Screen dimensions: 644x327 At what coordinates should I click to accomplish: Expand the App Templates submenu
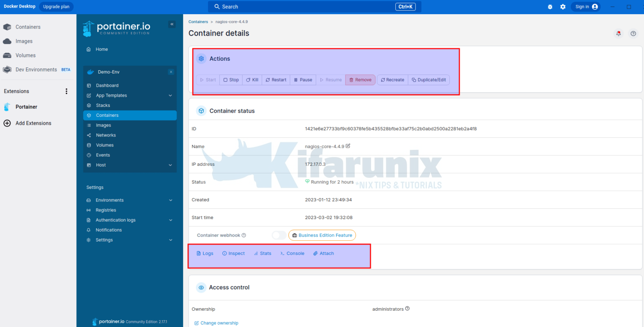(x=170, y=95)
